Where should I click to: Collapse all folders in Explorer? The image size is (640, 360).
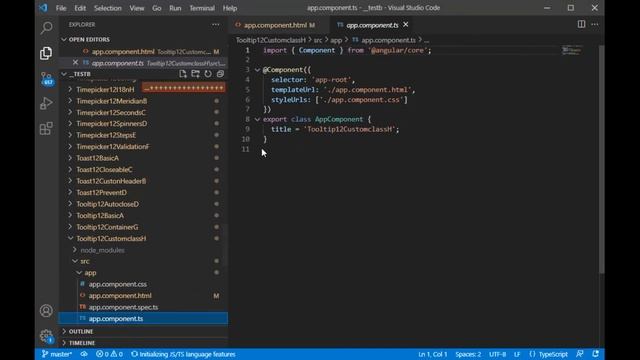click(x=220, y=74)
